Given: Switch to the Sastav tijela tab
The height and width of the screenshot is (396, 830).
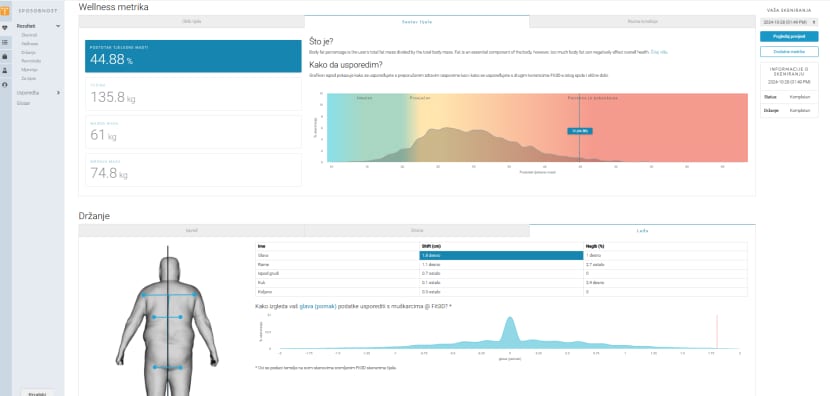Looking at the screenshot, I should pyautogui.click(x=417, y=22).
